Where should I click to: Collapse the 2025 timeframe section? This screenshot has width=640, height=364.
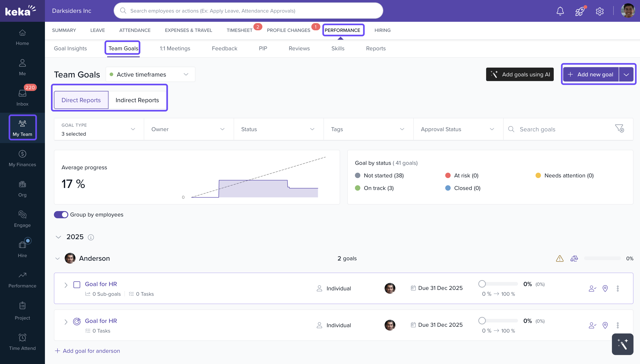pyautogui.click(x=58, y=237)
